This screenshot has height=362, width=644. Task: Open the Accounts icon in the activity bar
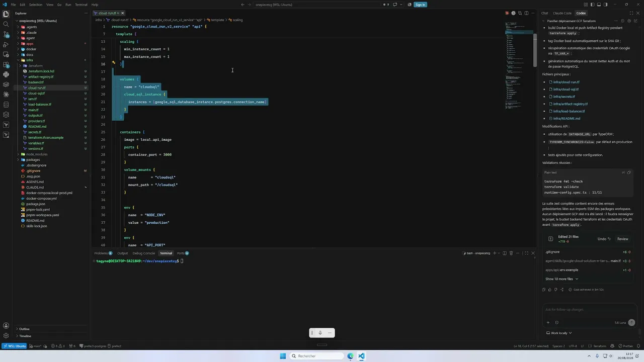pos(6,326)
